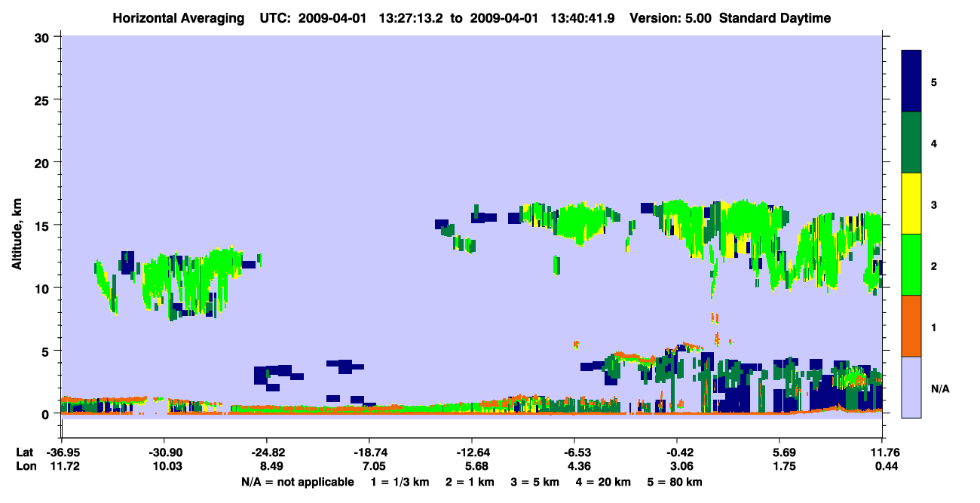This screenshot has width=980, height=503.
Task: Click the 'Lat' row label
Action: tap(23, 452)
